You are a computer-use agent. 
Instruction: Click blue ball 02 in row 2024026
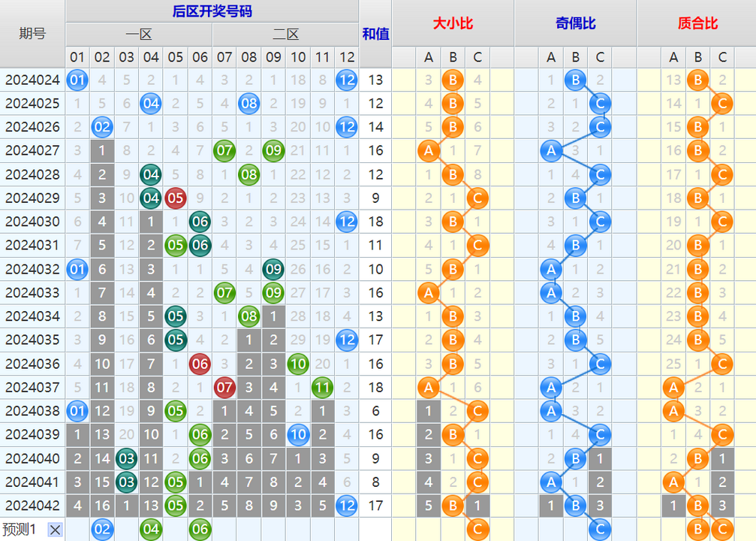tap(102, 127)
